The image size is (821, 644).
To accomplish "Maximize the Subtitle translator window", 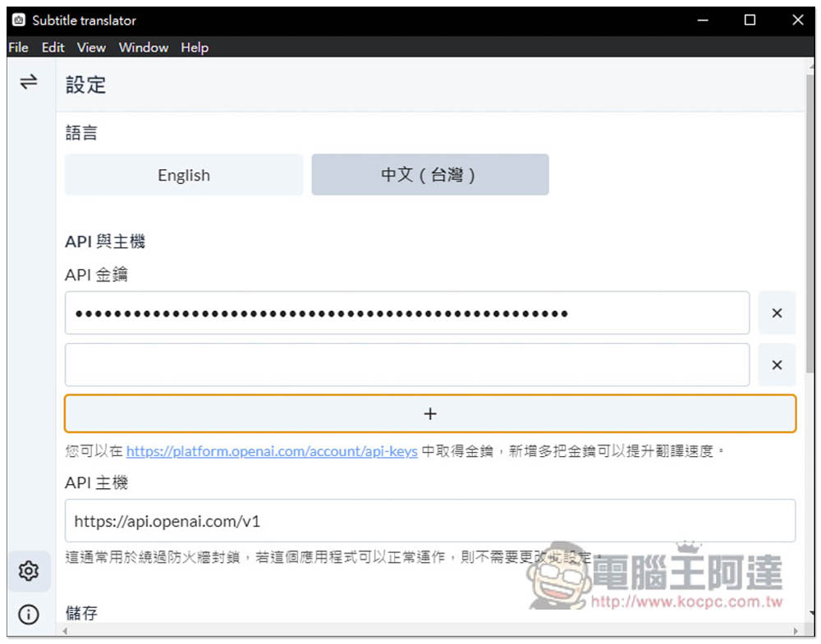I will click(x=750, y=20).
